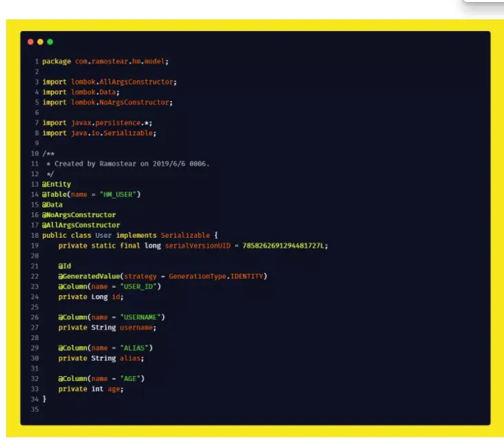Click line number 20
The image size is (504, 441).
[x=35, y=256]
